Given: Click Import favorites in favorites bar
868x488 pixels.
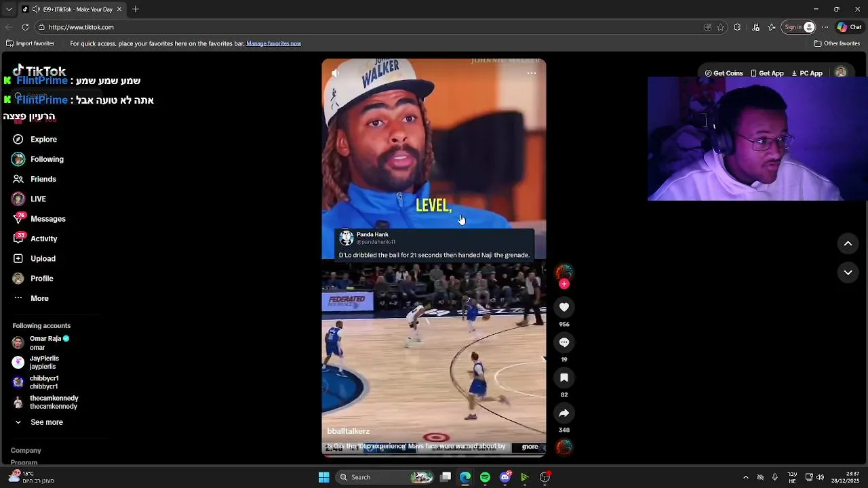Looking at the screenshot, I should click(31, 43).
